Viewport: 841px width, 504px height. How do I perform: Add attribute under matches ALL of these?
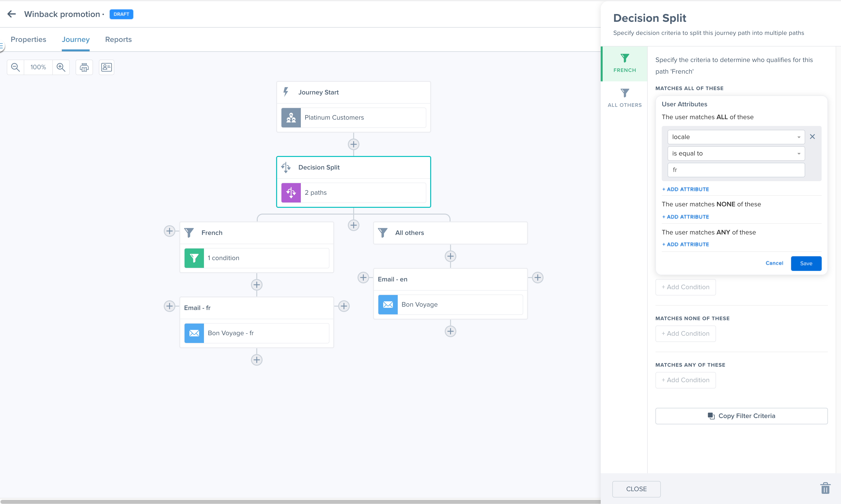pyautogui.click(x=685, y=189)
